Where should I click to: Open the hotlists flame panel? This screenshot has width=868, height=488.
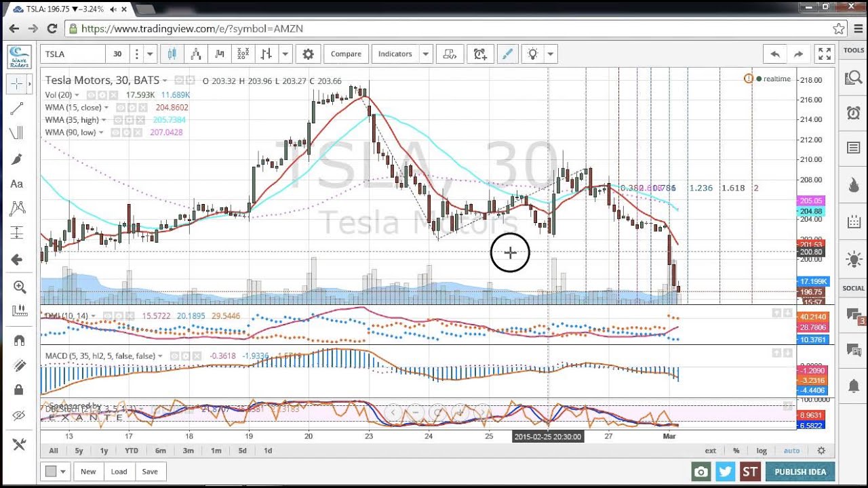[854, 185]
